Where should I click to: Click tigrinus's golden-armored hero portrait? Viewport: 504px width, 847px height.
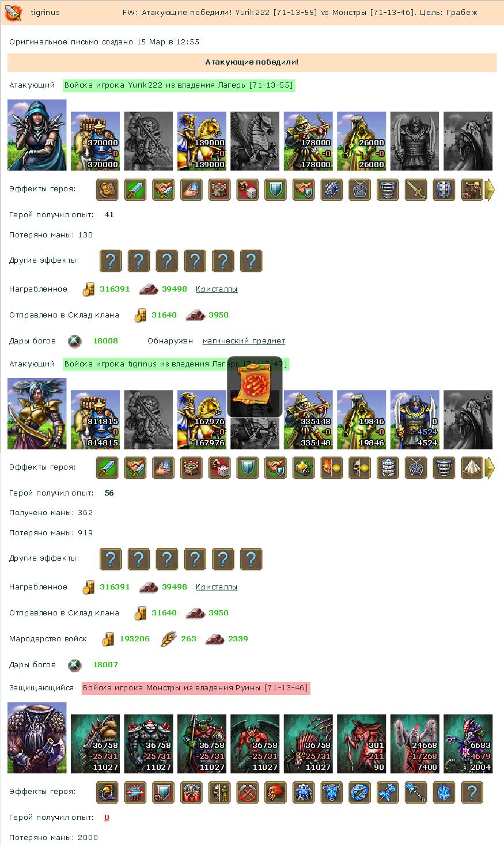pyautogui.click(x=37, y=414)
